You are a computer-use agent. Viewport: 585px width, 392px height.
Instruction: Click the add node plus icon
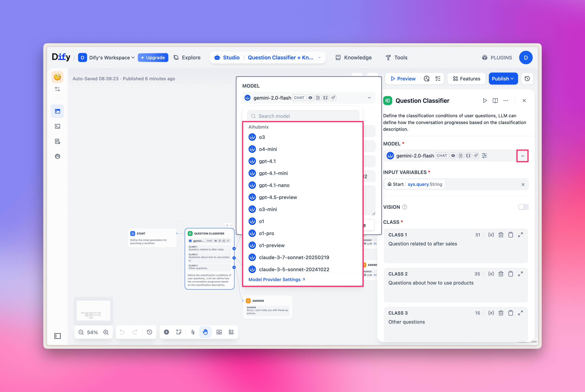click(166, 332)
